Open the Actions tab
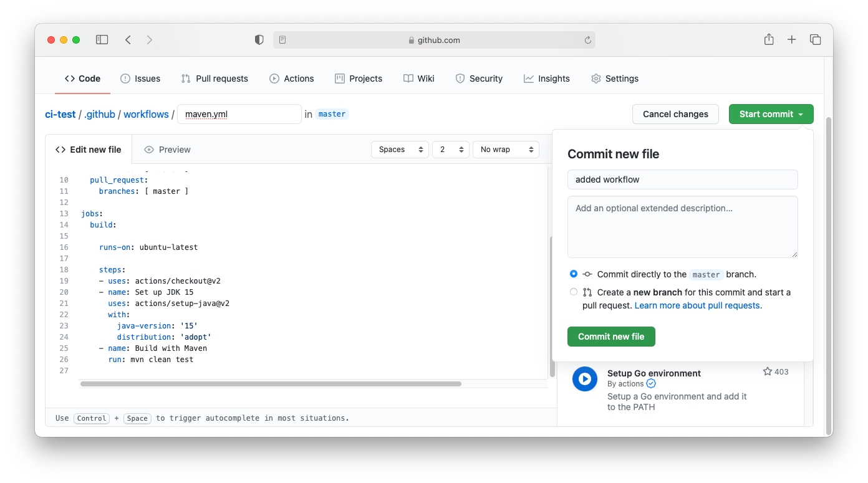 point(292,79)
